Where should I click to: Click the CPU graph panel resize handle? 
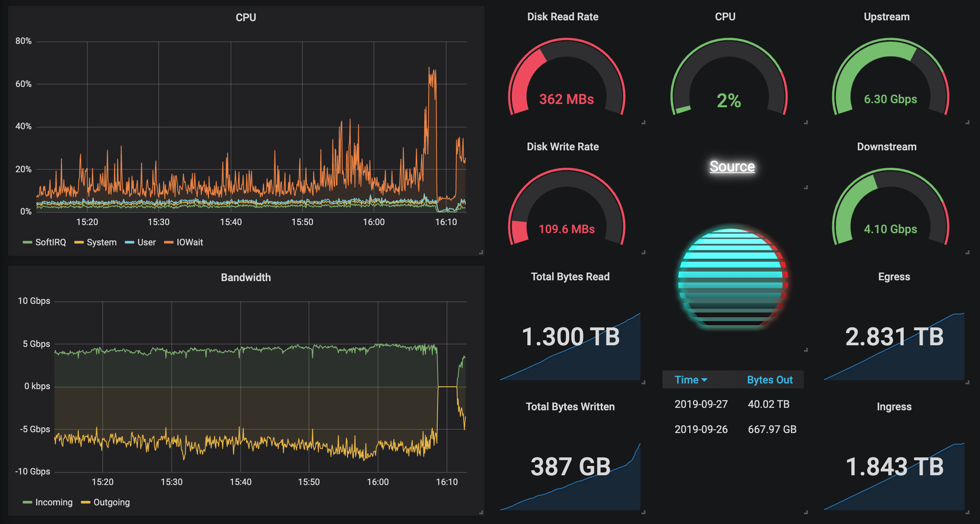481,252
